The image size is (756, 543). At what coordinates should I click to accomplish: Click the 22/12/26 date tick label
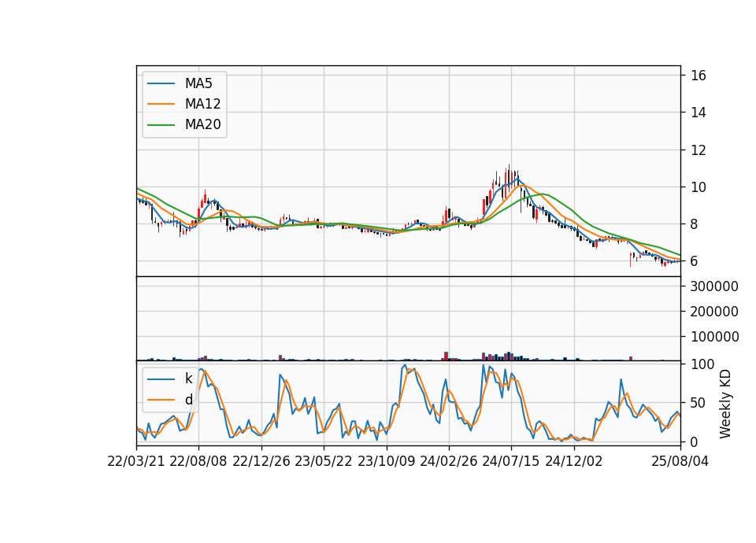261,461
